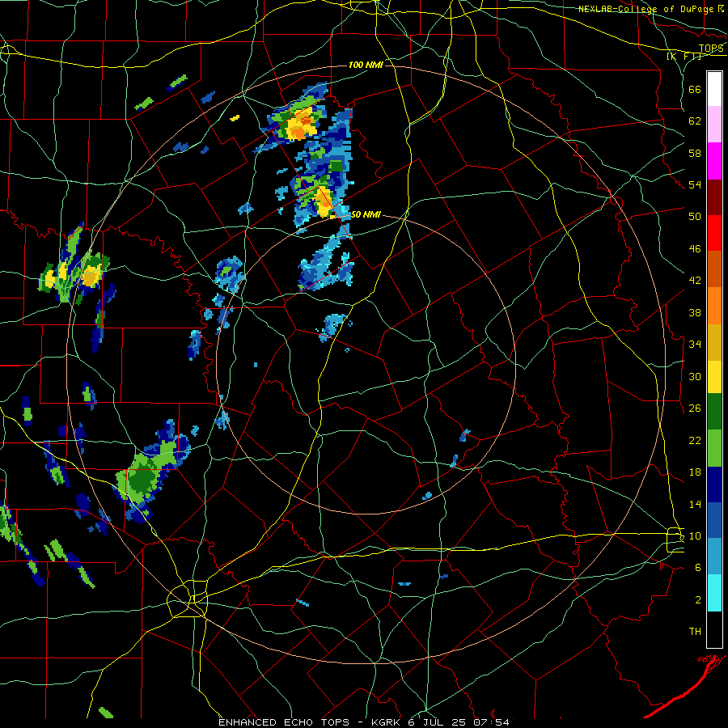Image resolution: width=728 pixels, height=728 pixels.
Task: Click the white 66 kft legend swatch
Action: coord(714,89)
